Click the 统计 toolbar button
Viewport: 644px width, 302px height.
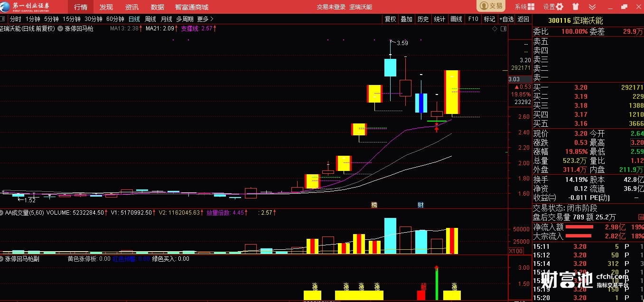point(439,19)
